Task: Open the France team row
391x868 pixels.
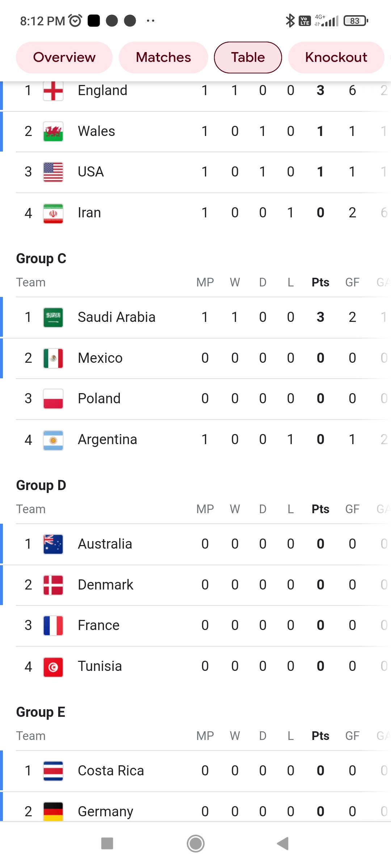Action: 195,626
